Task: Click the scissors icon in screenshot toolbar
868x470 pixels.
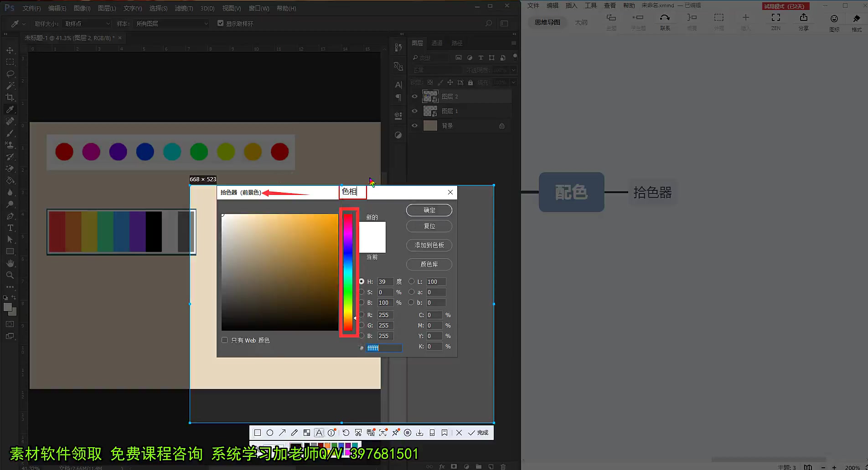Action: click(x=358, y=433)
